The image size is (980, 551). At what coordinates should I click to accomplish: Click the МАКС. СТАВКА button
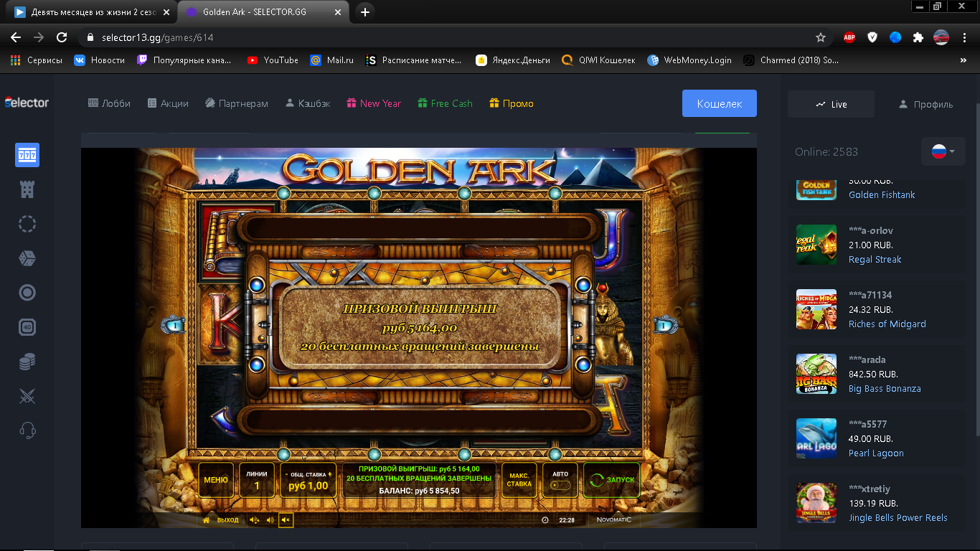[519, 480]
